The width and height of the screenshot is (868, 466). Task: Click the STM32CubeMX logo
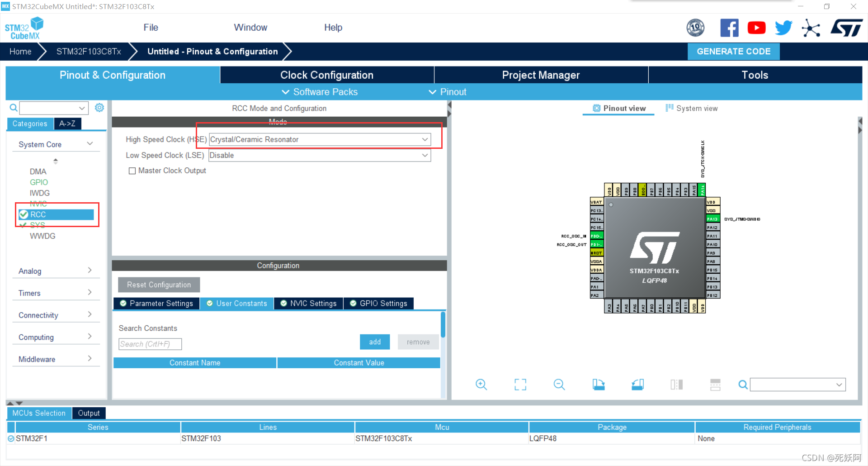[x=24, y=28]
